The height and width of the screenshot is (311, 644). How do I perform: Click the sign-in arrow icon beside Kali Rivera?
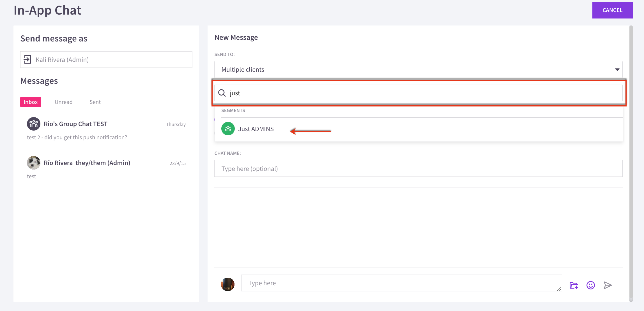(27, 59)
